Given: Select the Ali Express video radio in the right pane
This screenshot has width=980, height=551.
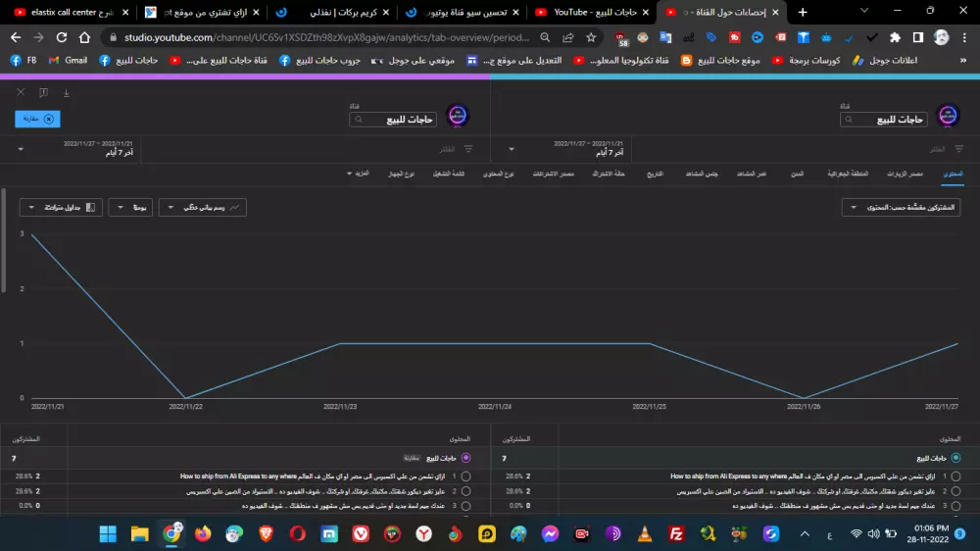Looking at the screenshot, I should pyautogui.click(x=955, y=476).
